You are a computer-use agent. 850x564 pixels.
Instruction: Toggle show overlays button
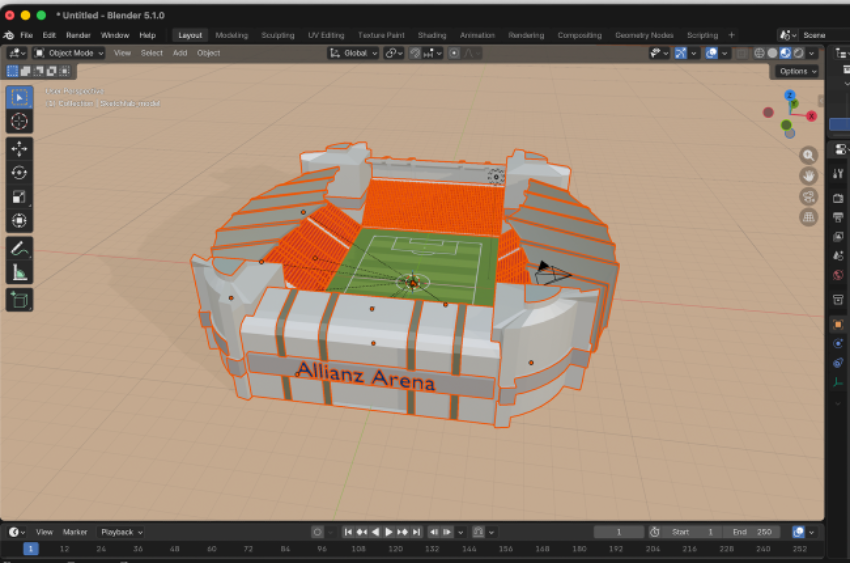711,53
